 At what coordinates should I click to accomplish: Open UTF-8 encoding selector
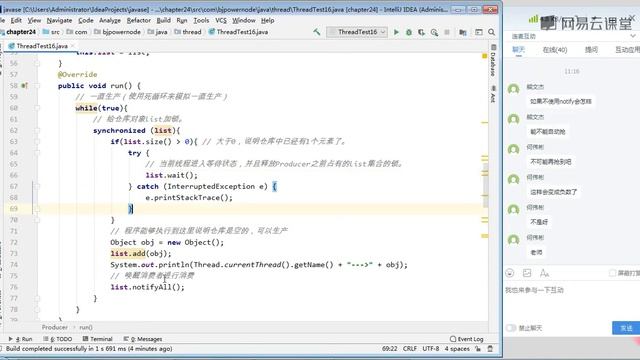(431, 349)
